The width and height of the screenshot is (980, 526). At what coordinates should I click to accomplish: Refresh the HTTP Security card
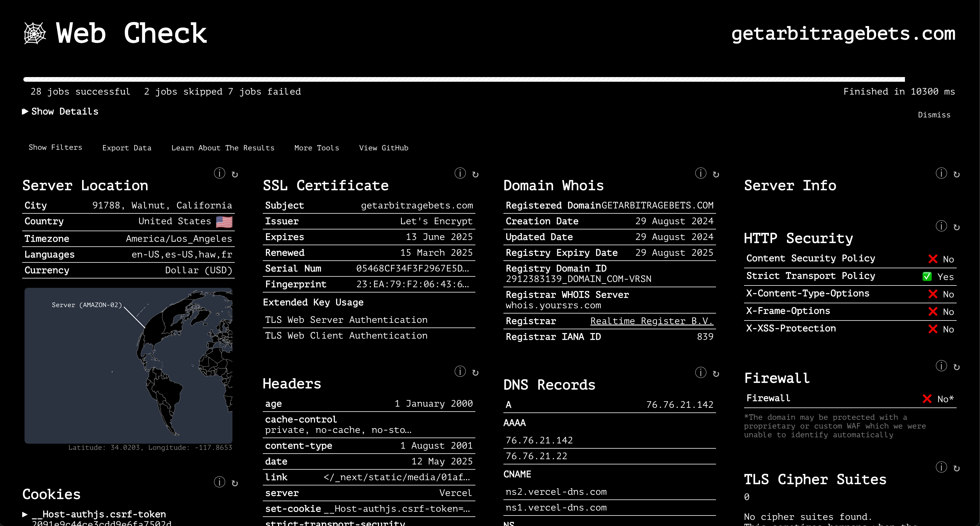tap(956, 227)
